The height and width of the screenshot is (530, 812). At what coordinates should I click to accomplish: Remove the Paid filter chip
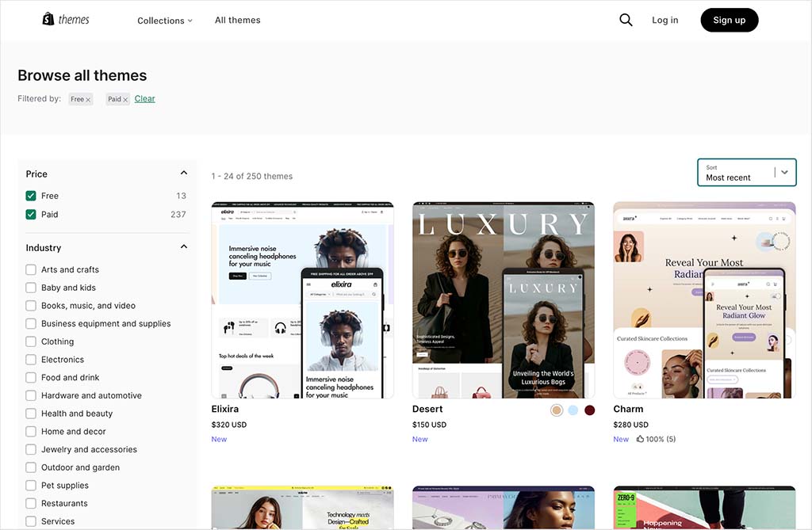pos(125,99)
